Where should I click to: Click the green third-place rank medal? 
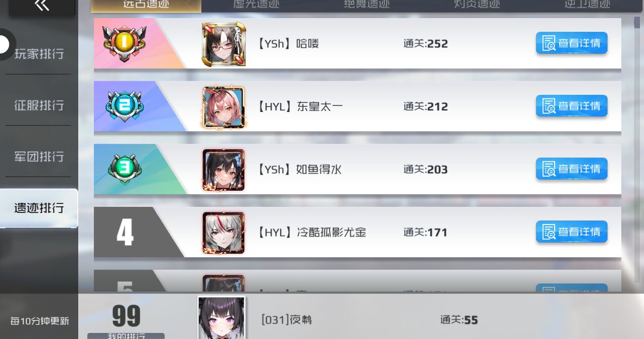125,169
